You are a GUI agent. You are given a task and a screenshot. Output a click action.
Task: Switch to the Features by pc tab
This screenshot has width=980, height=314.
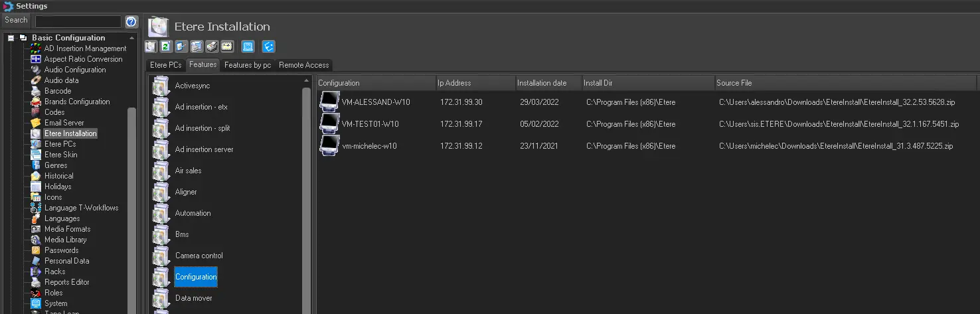(248, 65)
